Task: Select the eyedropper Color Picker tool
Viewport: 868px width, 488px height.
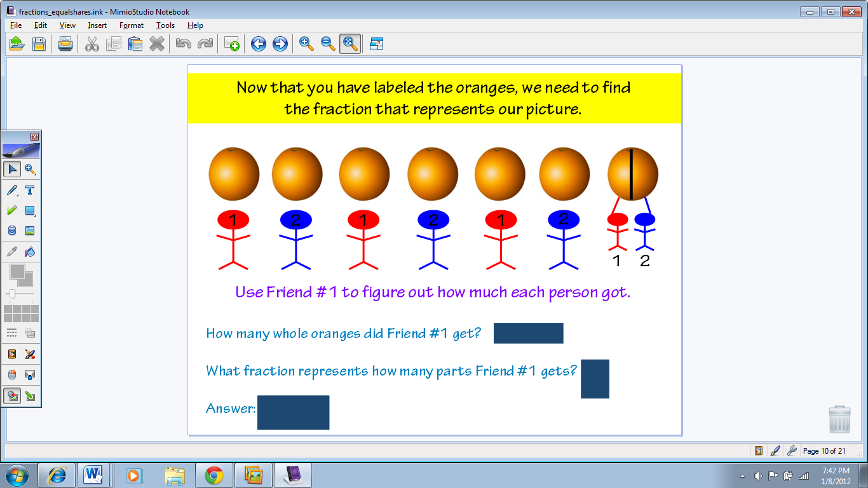Action: click(12, 252)
